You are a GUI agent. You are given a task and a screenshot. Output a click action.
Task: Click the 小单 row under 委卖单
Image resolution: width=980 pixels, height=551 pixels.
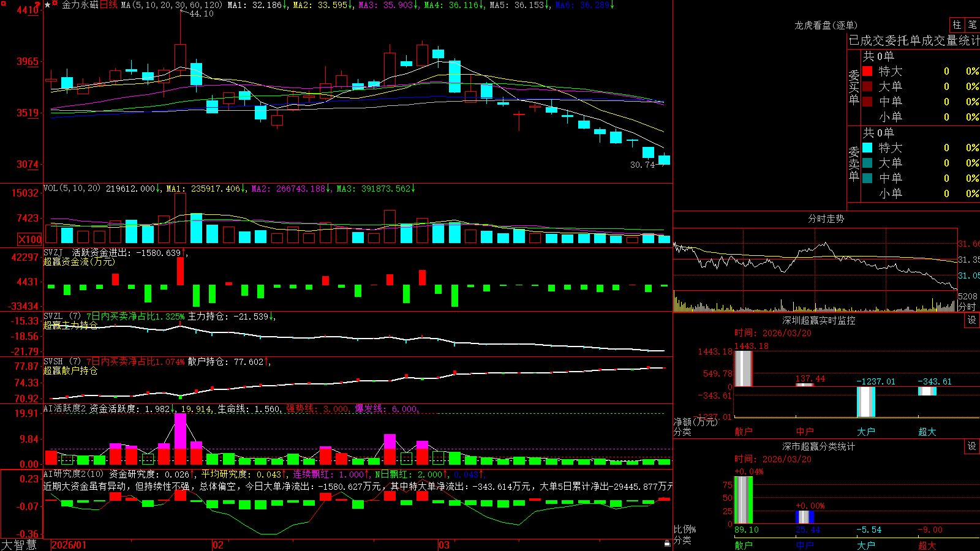click(921, 193)
